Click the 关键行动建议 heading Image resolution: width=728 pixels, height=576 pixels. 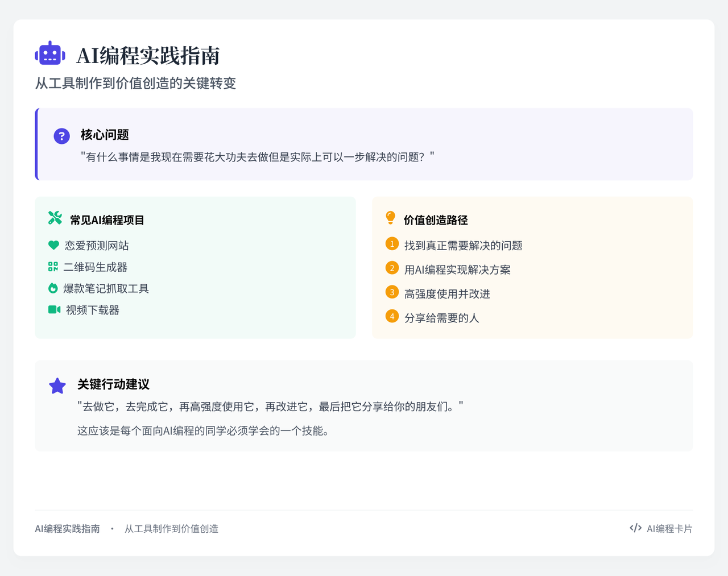point(113,384)
